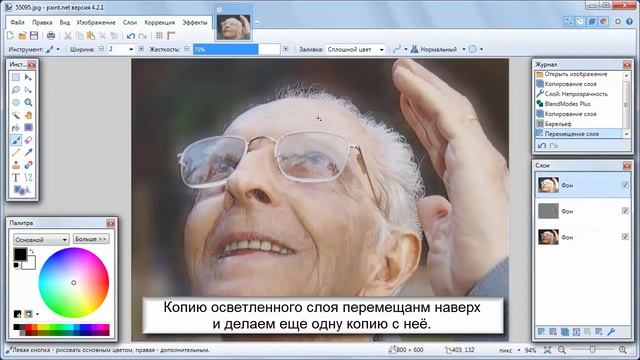Toggle the rulers icon
Screen dimensions: 640x360
(x=171, y=36)
